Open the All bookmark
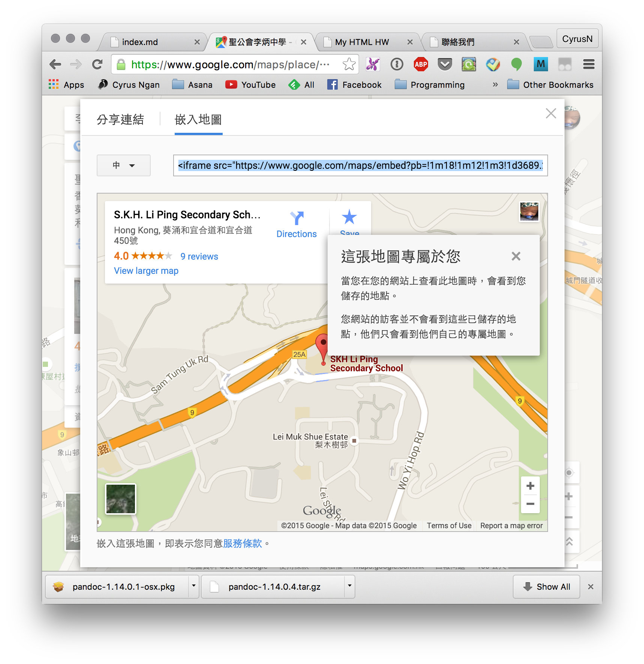The width and height of the screenshot is (644, 664). click(x=301, y=85)
